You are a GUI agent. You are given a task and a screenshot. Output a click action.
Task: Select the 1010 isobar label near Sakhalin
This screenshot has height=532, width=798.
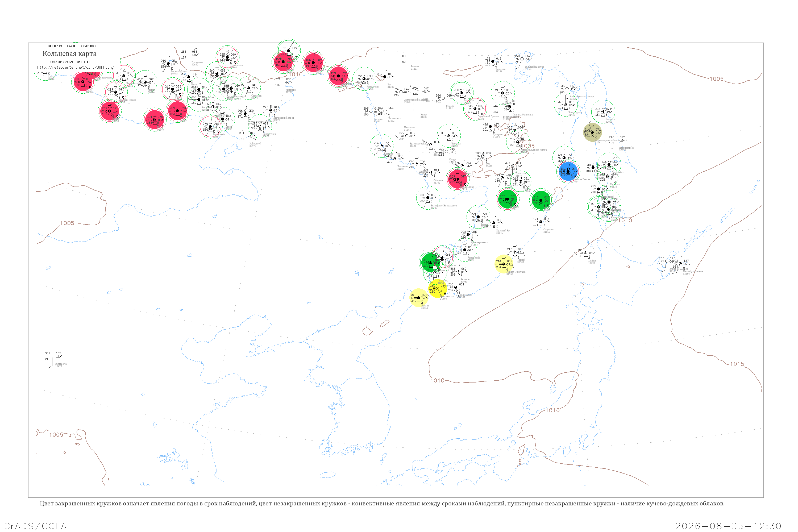pyautogui.click(x=625, y=221)
